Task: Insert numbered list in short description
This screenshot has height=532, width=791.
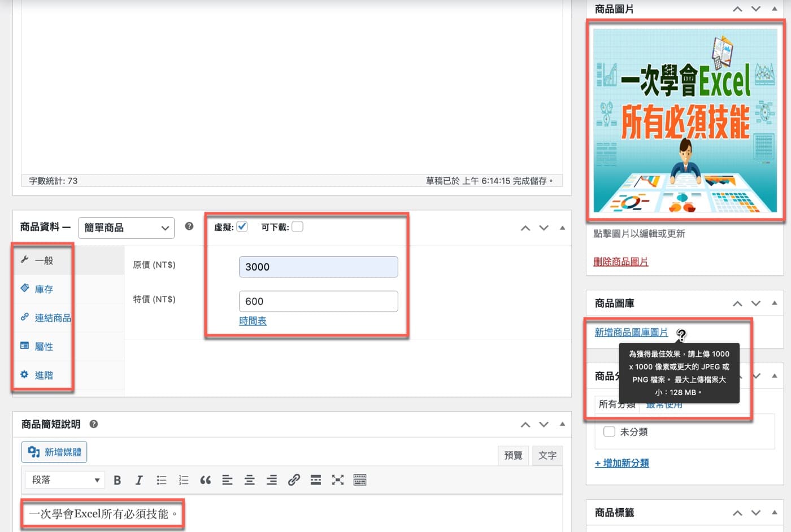Action: [x=184, y=480]
